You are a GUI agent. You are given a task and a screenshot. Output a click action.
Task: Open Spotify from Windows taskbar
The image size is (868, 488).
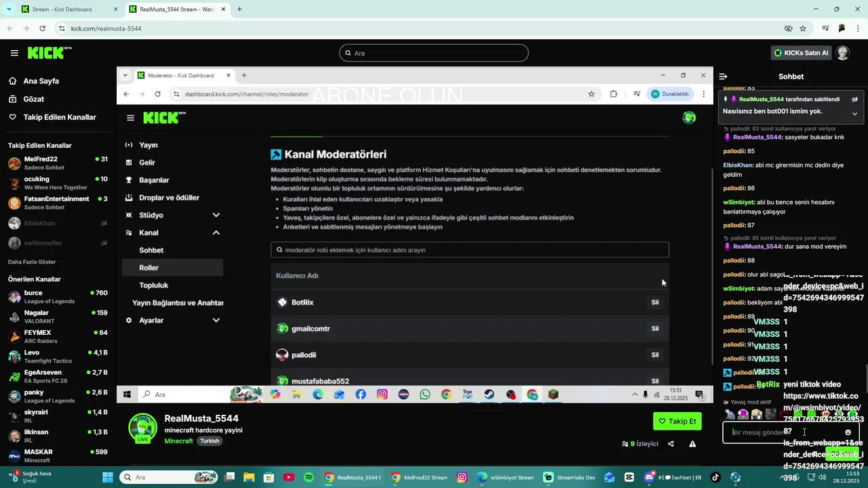[x=309, y=477]
